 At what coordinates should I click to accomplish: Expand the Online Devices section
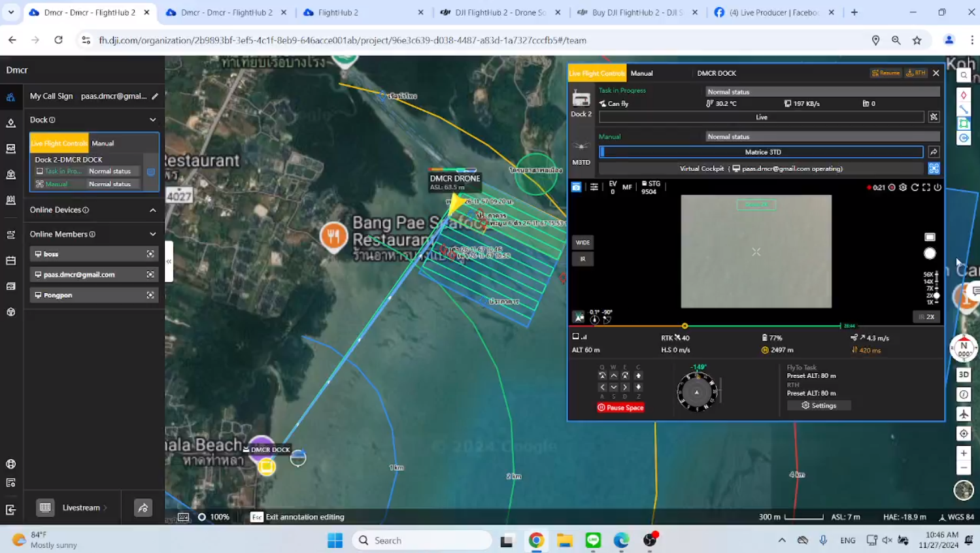pos(153,210)
